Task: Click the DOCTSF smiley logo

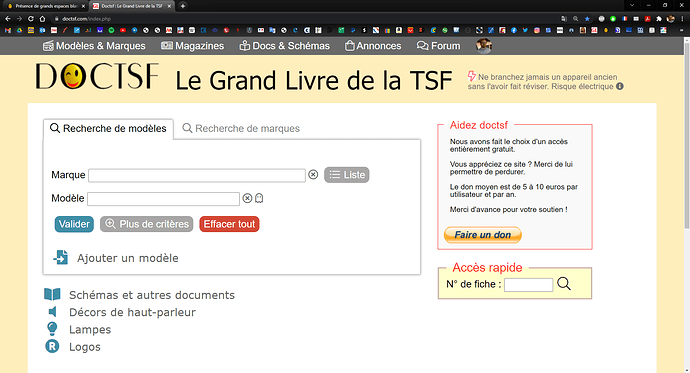Action: (x=97, y=76)
